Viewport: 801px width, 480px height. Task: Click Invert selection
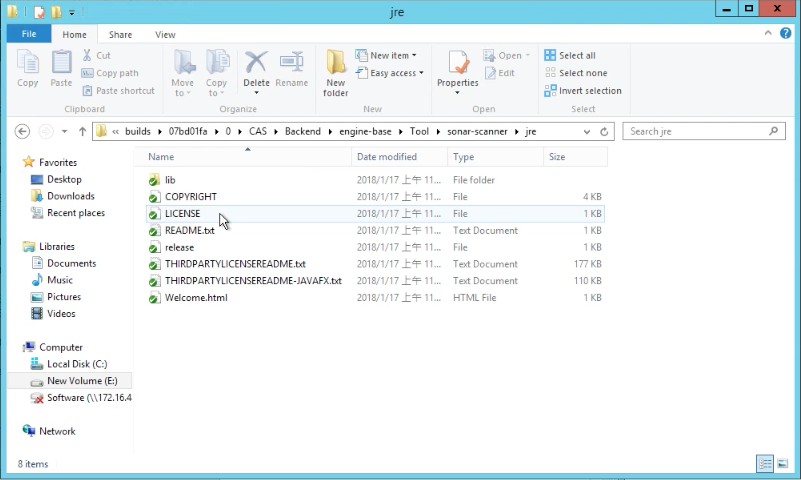coord(583,90)
